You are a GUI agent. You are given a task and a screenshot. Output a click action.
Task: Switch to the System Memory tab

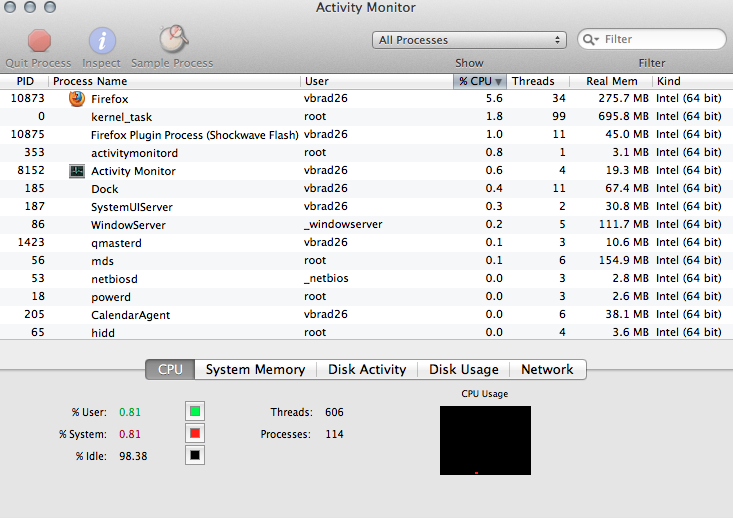[x=255, y=369]
